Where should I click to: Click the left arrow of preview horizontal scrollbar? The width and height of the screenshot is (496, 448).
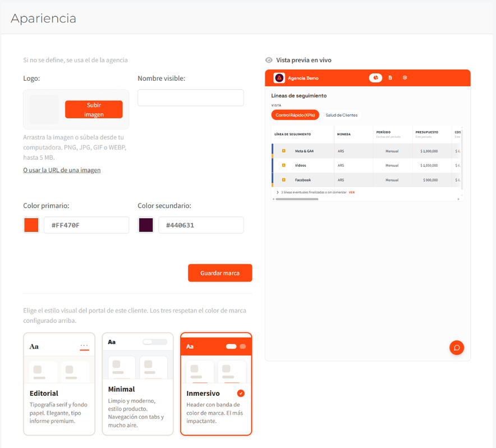point(274,199)
